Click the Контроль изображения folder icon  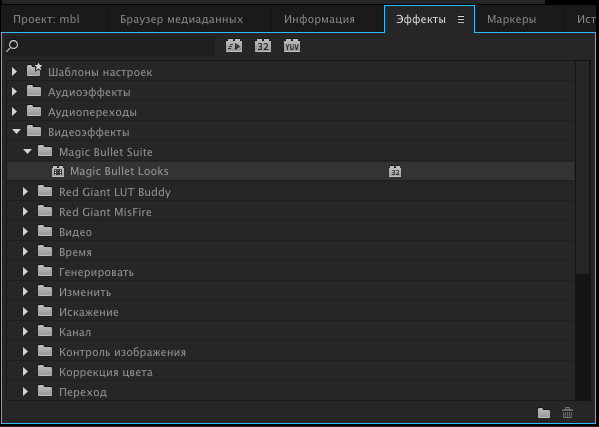(x=45, y=351)
